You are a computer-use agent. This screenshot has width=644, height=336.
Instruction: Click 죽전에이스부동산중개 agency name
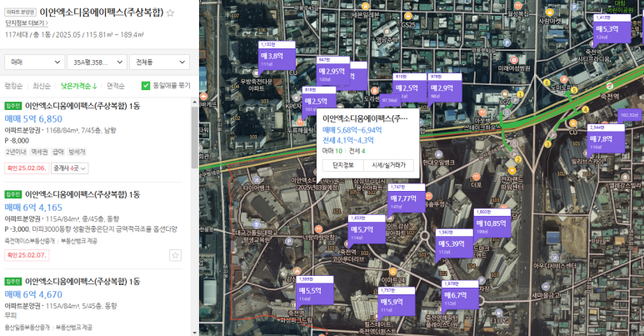(29, 241)
